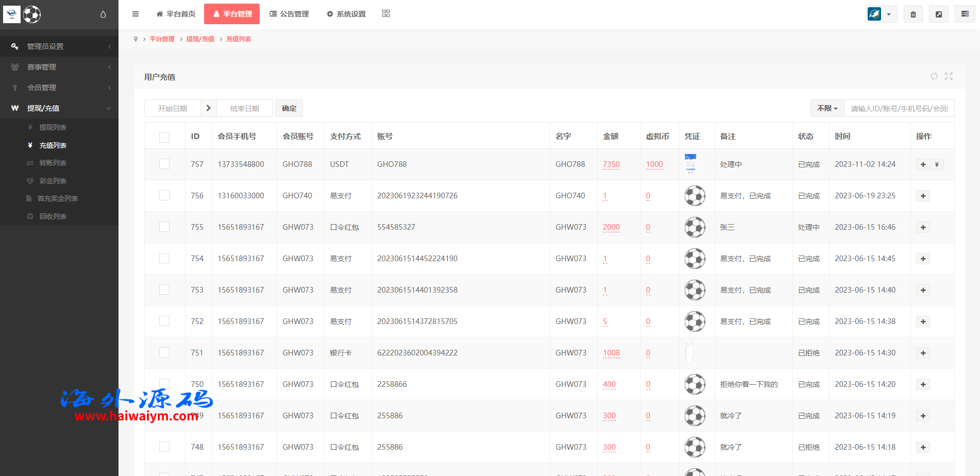Open the grid apps icon in navbar

point(386,14)
